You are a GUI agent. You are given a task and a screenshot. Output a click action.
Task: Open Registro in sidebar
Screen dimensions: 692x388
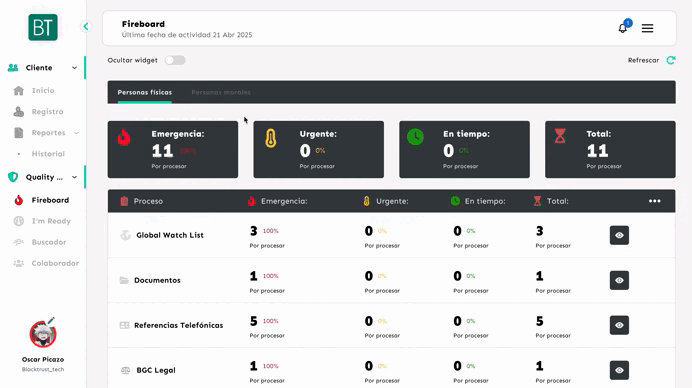47,112
